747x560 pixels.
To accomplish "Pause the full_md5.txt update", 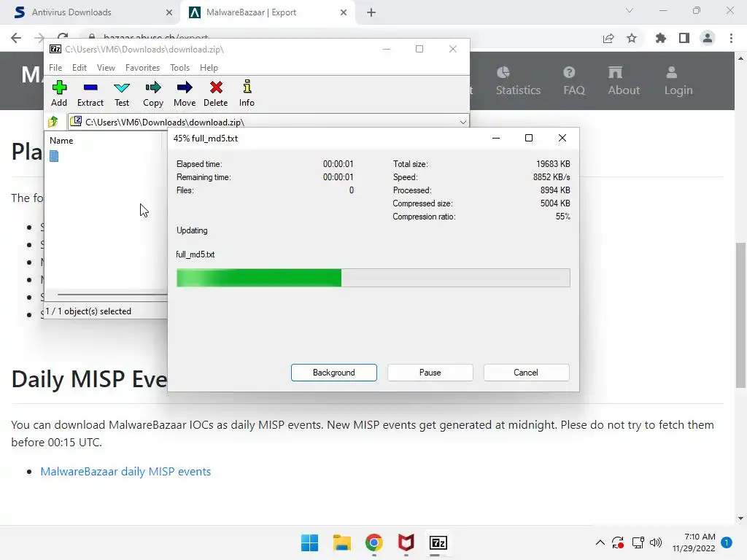I will tap(430, 373).
